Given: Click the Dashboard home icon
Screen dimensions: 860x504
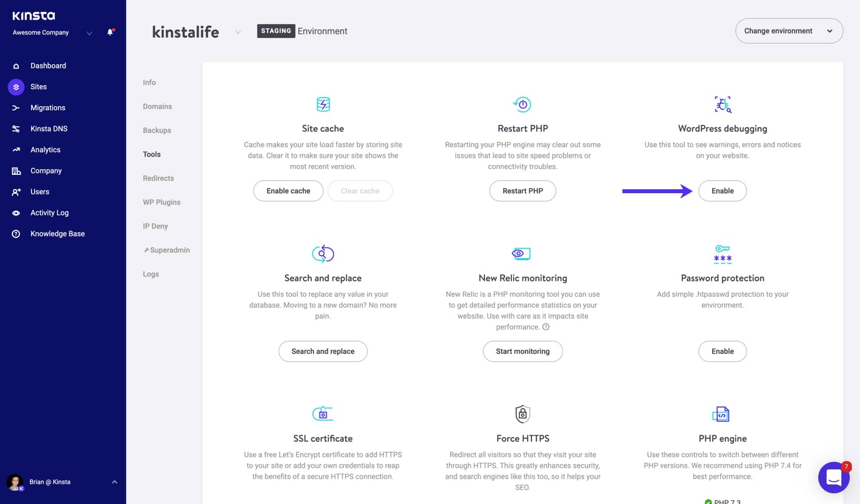Looking at the screenshot, I should click(16, 66).
